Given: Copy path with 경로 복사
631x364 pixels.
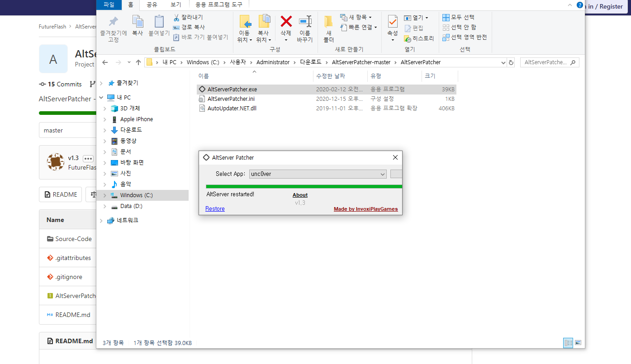Looking at the screenshot, I should point(189,27).
